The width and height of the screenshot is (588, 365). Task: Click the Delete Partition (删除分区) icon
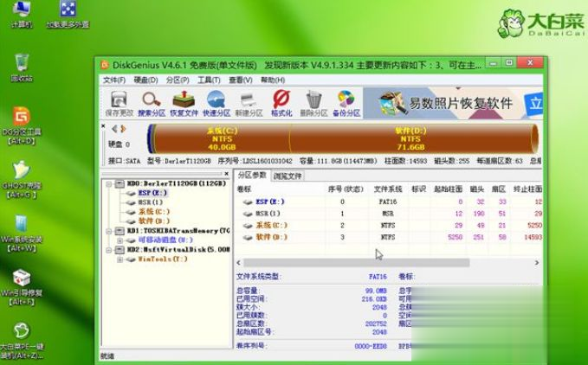tap(313, 103)
